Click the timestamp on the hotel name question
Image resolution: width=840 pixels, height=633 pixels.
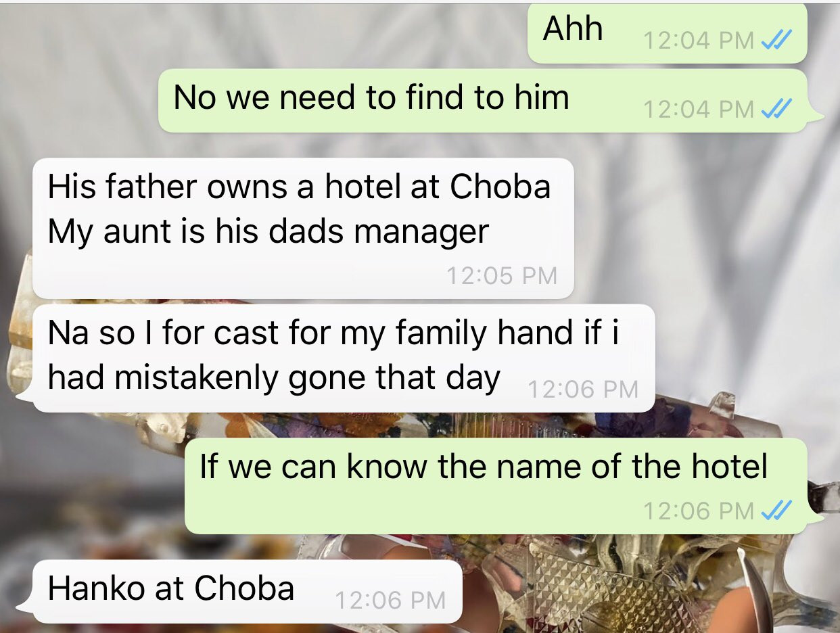(x=699, y=511)
